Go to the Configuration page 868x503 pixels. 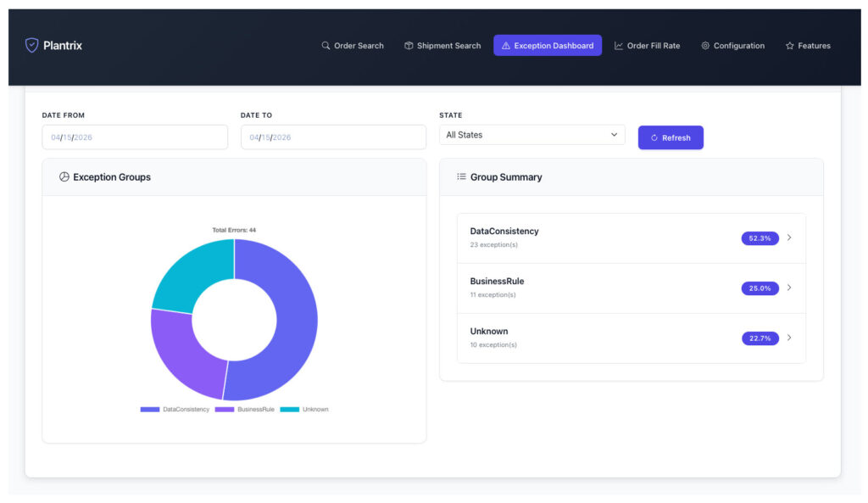(x=733, y=46)
